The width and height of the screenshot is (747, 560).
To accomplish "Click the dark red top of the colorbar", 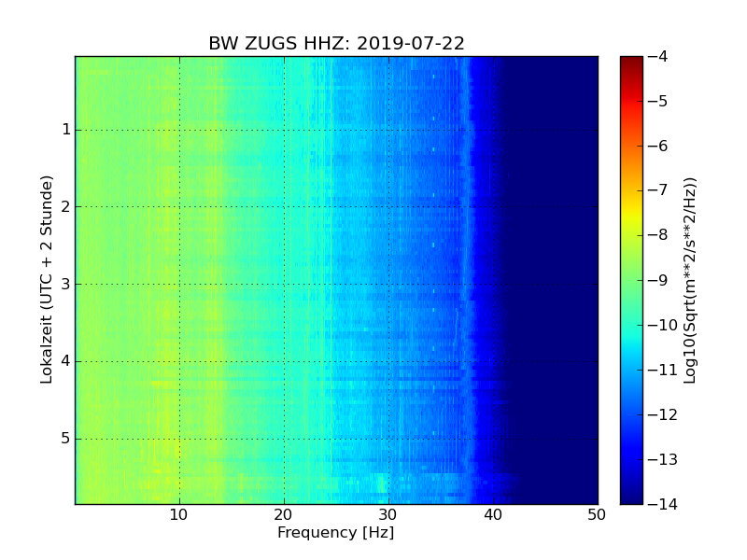I will tap(632, 62).
